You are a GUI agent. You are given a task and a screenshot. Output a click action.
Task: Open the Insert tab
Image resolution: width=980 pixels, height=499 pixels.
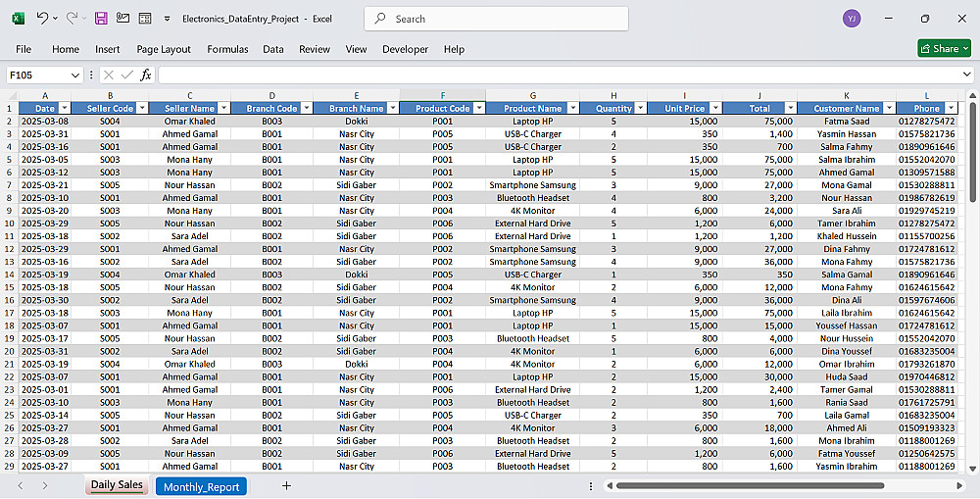coord(108,49)
